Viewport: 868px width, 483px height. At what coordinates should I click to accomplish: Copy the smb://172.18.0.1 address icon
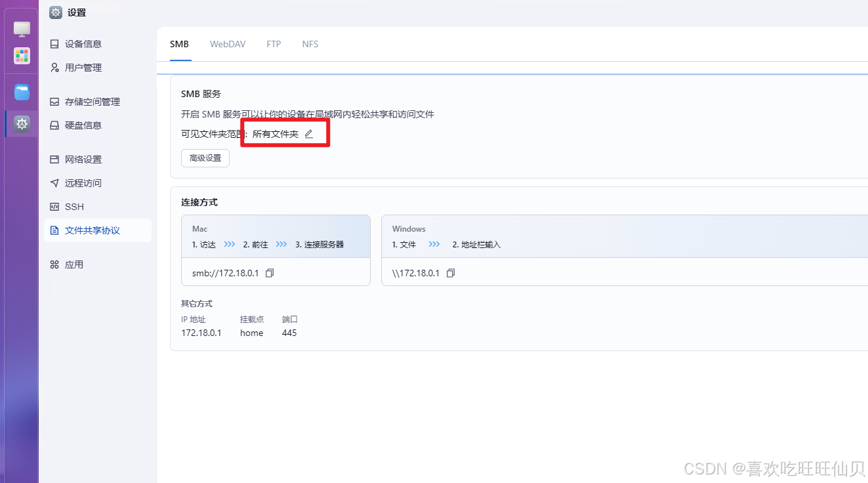click(x=270, y=273)
